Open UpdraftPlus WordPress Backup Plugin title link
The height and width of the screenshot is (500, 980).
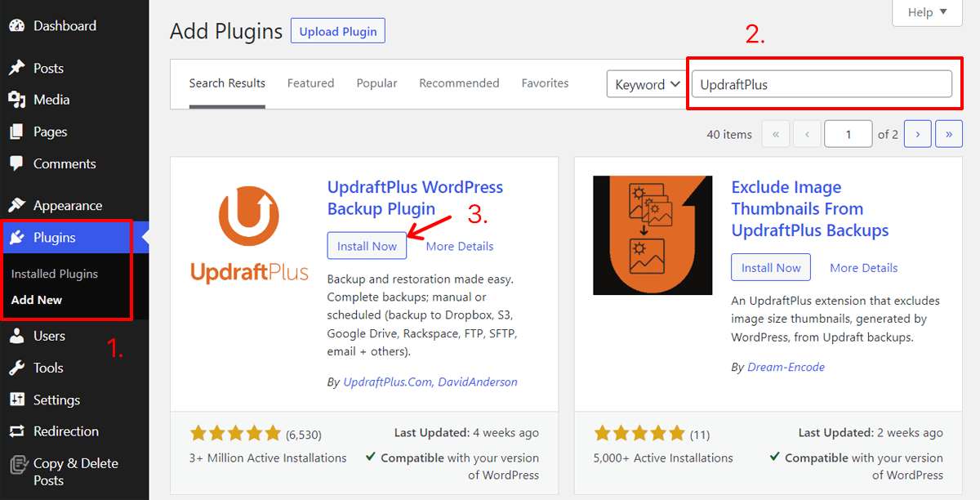[x=415, y=198]
